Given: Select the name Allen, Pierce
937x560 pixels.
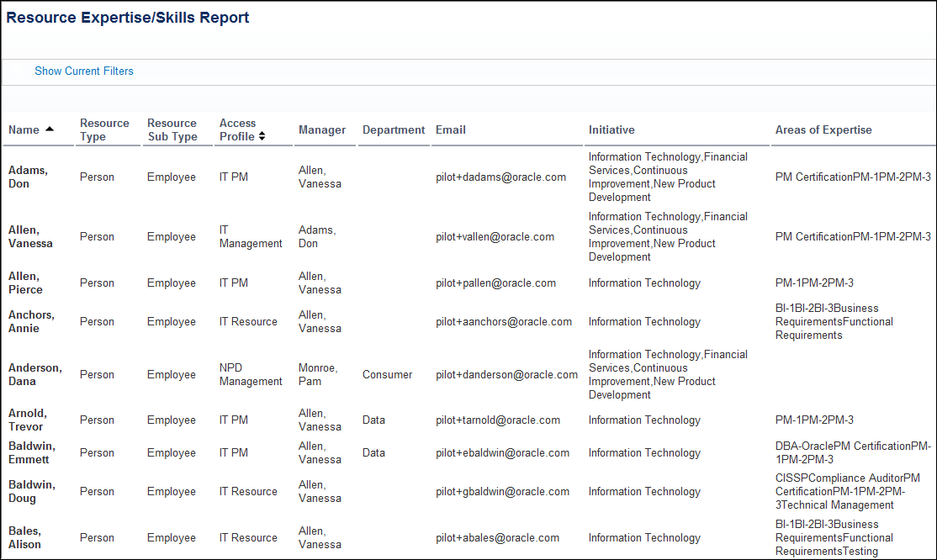Looking at the screenshot, I should 26,283.
